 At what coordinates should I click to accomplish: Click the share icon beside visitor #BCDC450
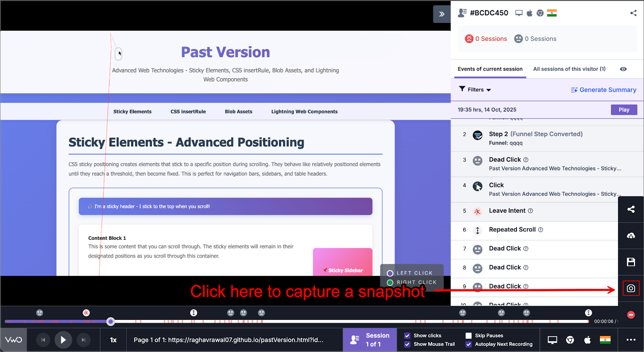click(x=633, y=13)
